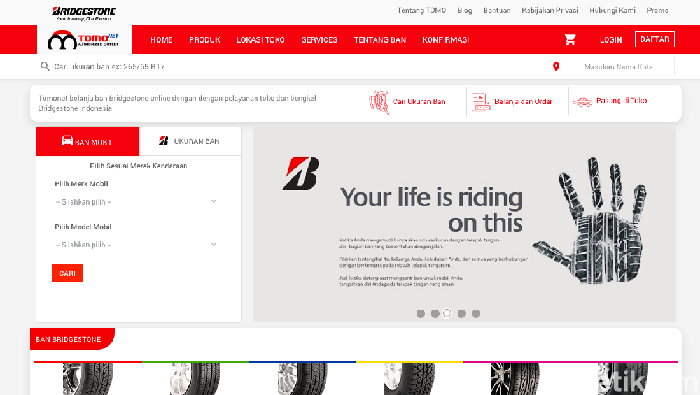Click the search magnifier icon
Screen dimensions: 700x395
pyautogui.click(x=45, y=67)
